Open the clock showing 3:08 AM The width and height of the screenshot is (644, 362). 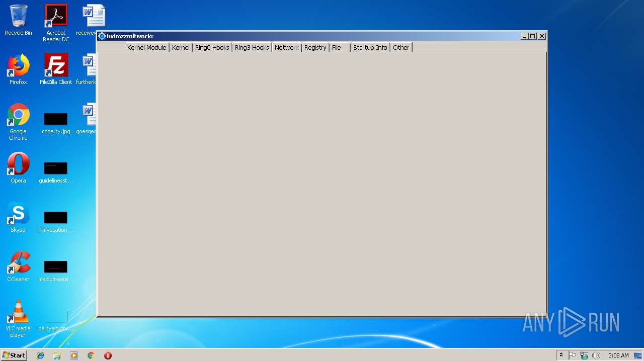point(618,355)
